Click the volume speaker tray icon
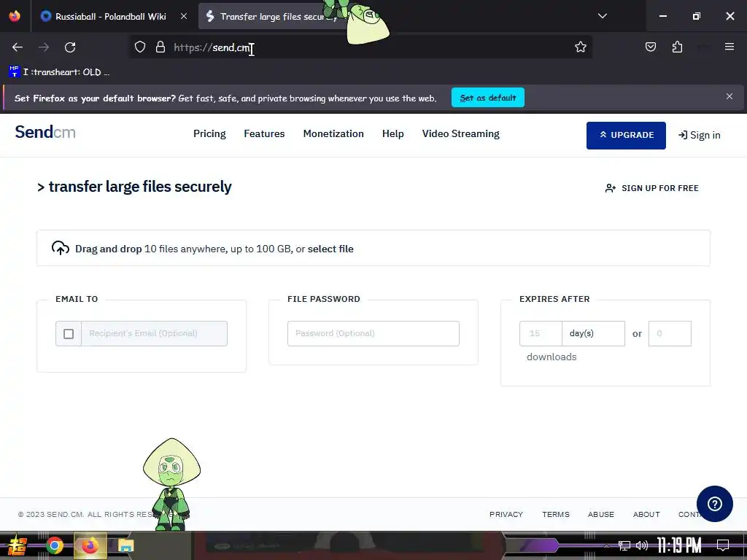 (x=642, y=545)
